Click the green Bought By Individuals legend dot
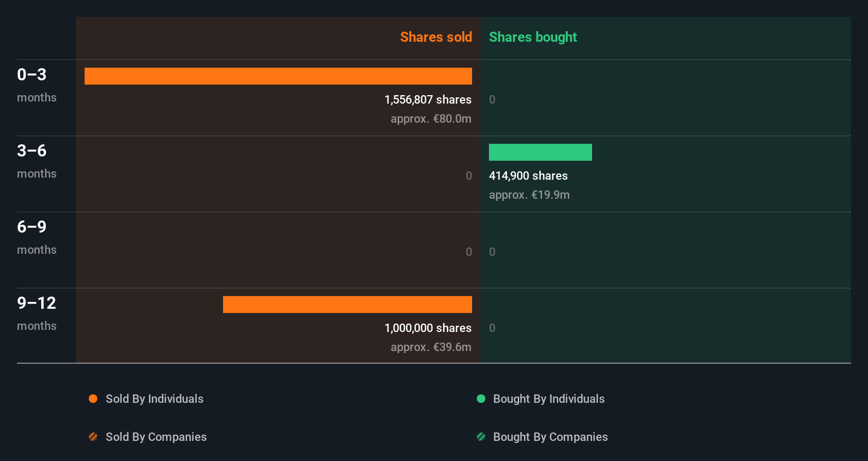The height and width of the screenshot is (461, 868). pyautogui.click(x=481, y=399)
